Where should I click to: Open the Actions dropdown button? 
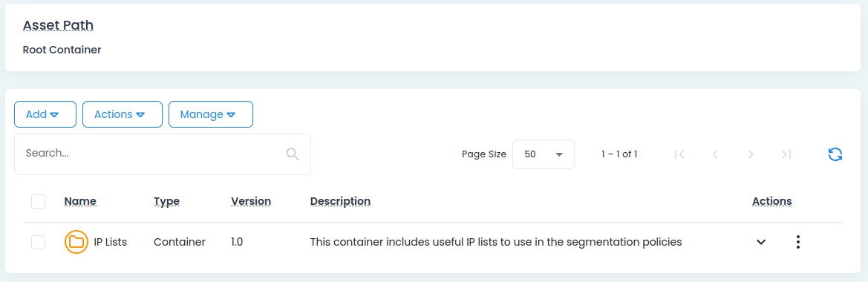coord(123,114)
